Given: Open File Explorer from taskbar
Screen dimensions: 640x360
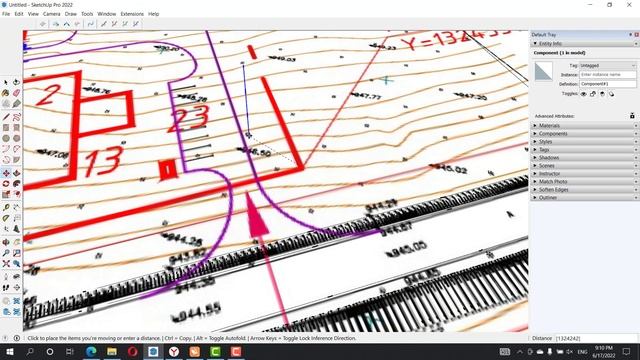Looking at the screenshot, I should coord(112,351).
